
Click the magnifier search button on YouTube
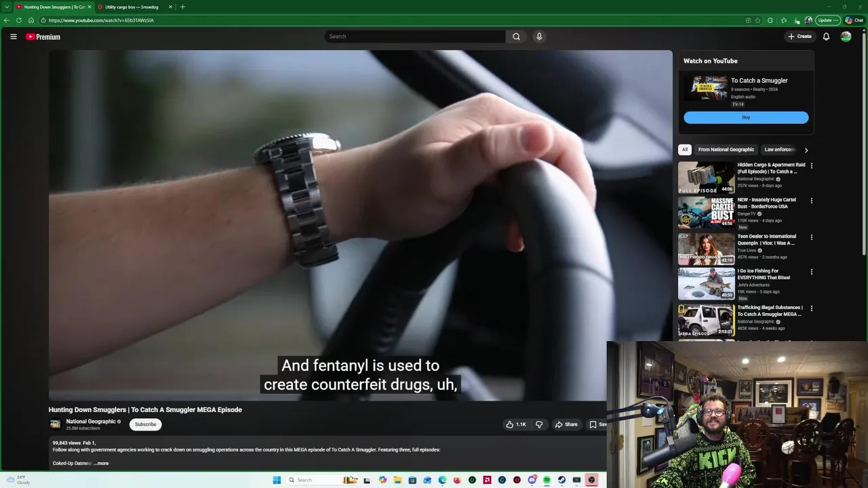coord(516,37)
